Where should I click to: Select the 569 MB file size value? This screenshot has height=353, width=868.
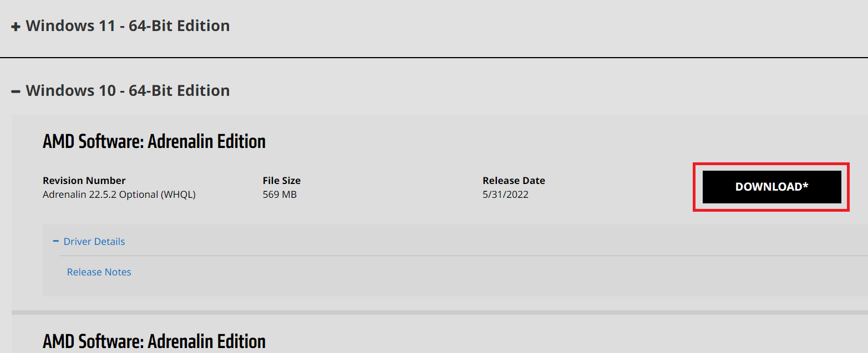[280, 195]
